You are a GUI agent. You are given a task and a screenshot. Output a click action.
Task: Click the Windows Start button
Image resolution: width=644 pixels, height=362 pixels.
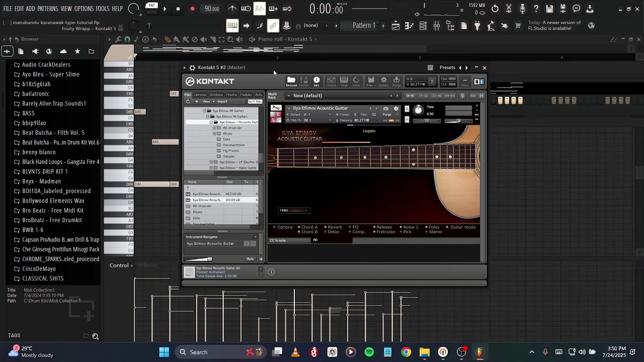coord(164,352)
